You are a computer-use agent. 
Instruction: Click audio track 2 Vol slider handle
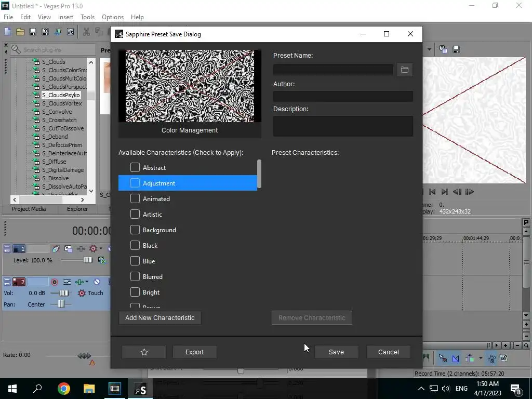(64, 293)
